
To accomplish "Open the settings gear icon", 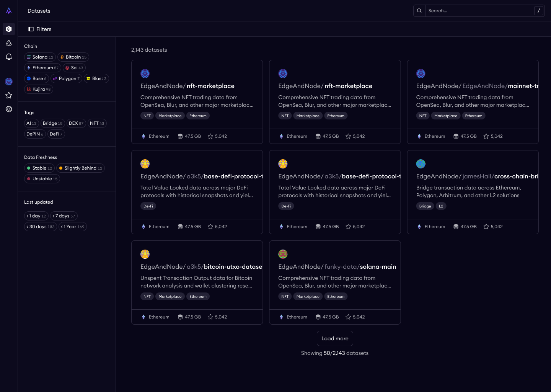I will 9,109.
